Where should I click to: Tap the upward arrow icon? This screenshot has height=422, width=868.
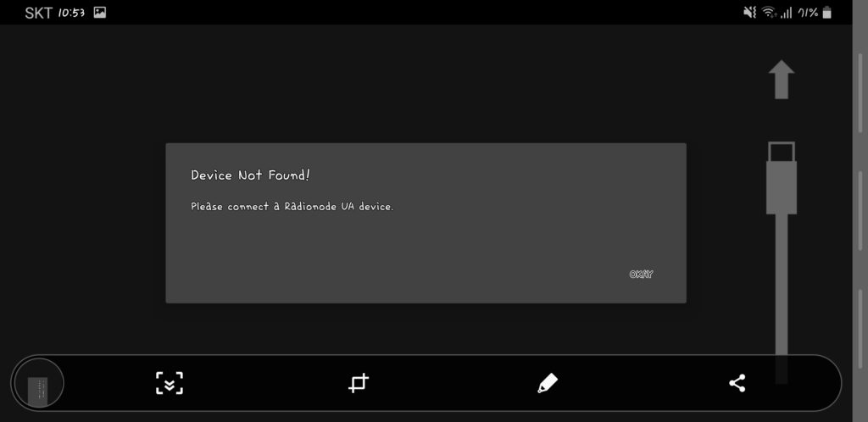(x=781, y=79)
